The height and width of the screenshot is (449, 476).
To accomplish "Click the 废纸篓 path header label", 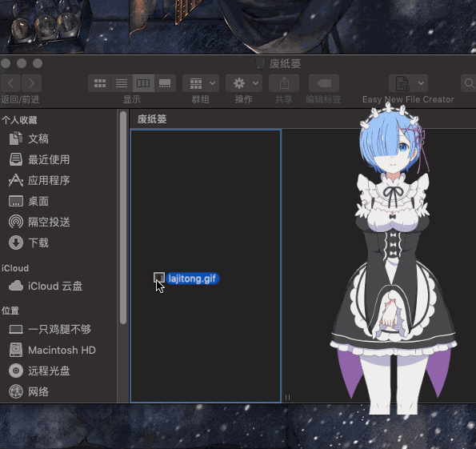I will point(152,119).
